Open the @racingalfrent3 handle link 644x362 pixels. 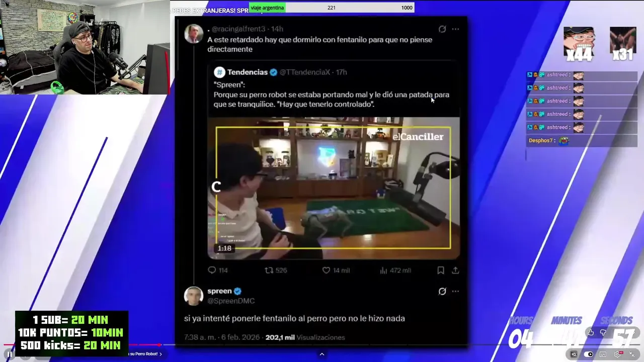click(x=238, y=29)
